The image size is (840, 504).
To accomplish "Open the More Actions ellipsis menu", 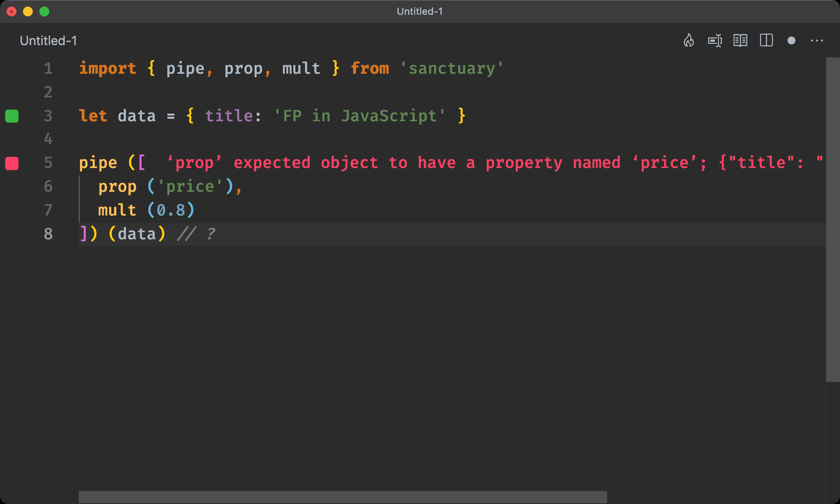I will (817, 41).
